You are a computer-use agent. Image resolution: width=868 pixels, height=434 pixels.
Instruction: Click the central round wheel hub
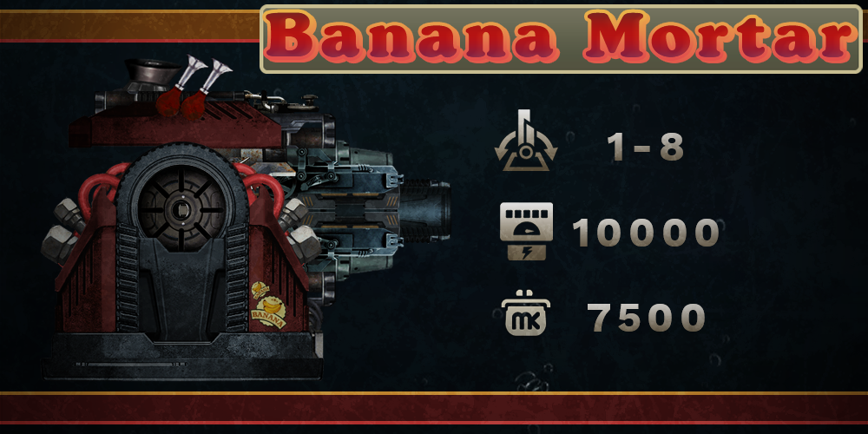click(181, 208)
